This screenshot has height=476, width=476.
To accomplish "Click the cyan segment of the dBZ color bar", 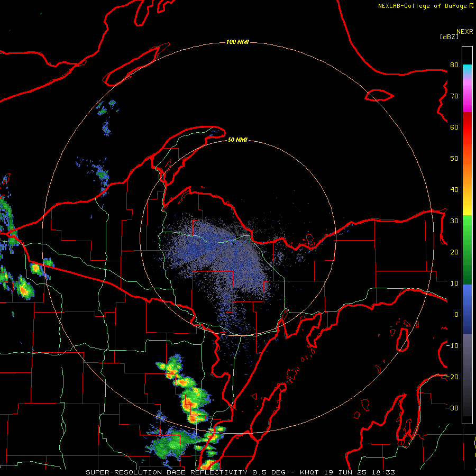I will click(x=467, y=69).
